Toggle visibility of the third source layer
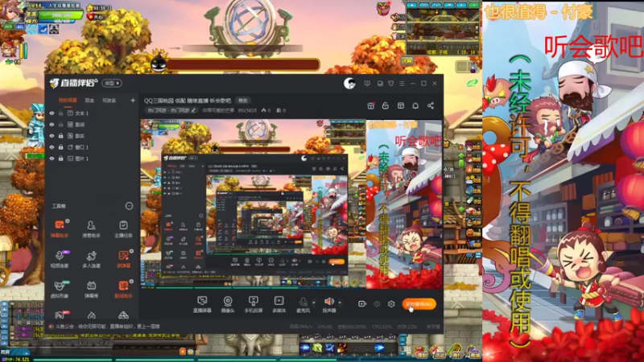 [x=52, y=136]
